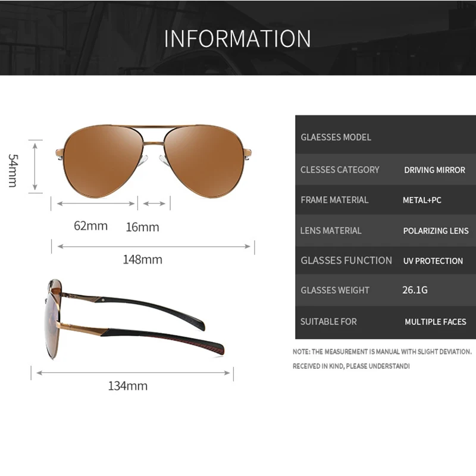Click the INFORMATION heading
476x476 pixels.
tap(237, 39)
